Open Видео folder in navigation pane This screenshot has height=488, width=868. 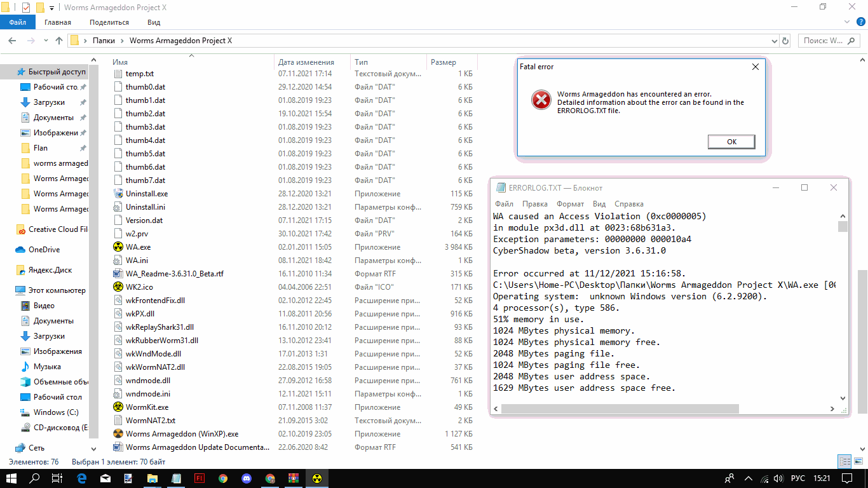pyautogui.click(x=38, y=306)
